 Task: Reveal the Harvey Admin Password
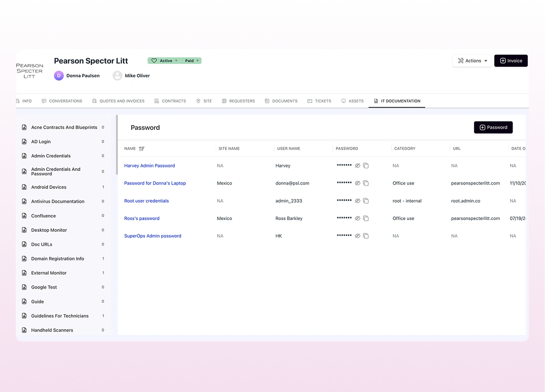357,166
